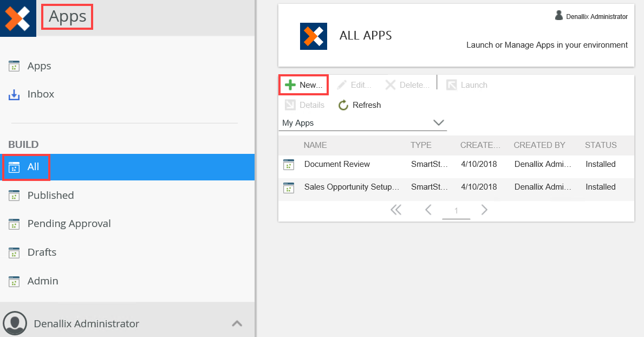Click the Refresh circular arrow icon
This screenshot has width=644, height=337.
click(x=343, y=105)
